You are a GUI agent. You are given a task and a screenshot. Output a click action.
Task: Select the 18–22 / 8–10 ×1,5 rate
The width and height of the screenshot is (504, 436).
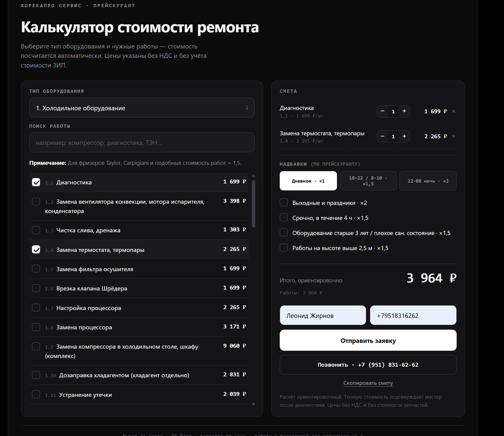pos(368,181)
